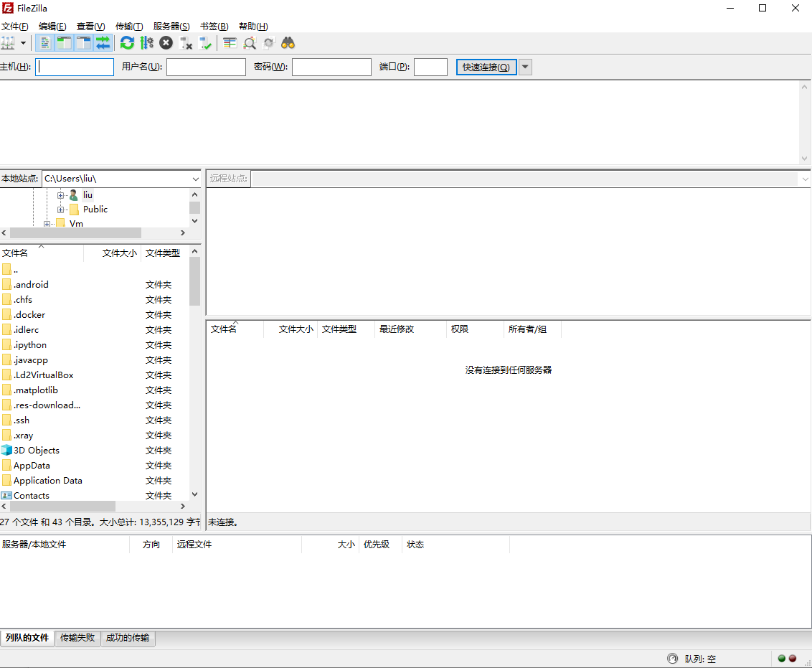Open the Site Manager icon
The height and width of the screenshot is (668, 812).
pos(8,43)
